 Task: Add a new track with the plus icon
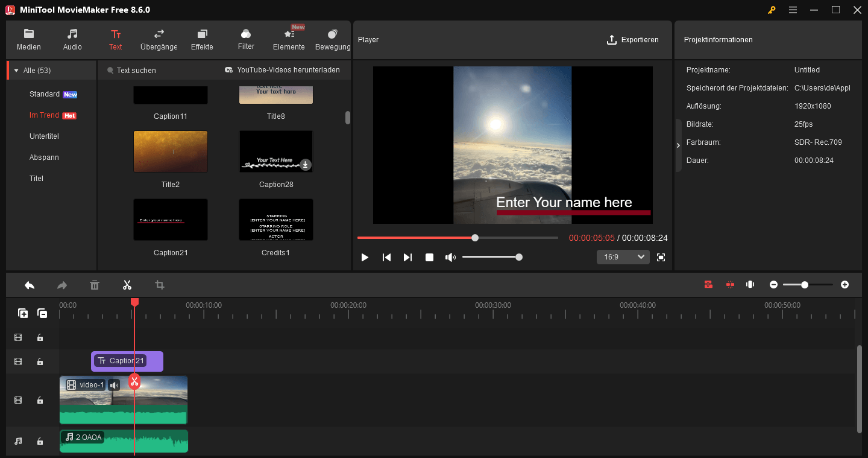(x=23, y=313)
